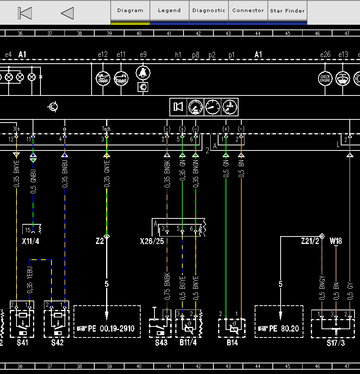This screenshot has height=374, width=360.
Task: Click the X11/4 connector label
Action: 30,241
